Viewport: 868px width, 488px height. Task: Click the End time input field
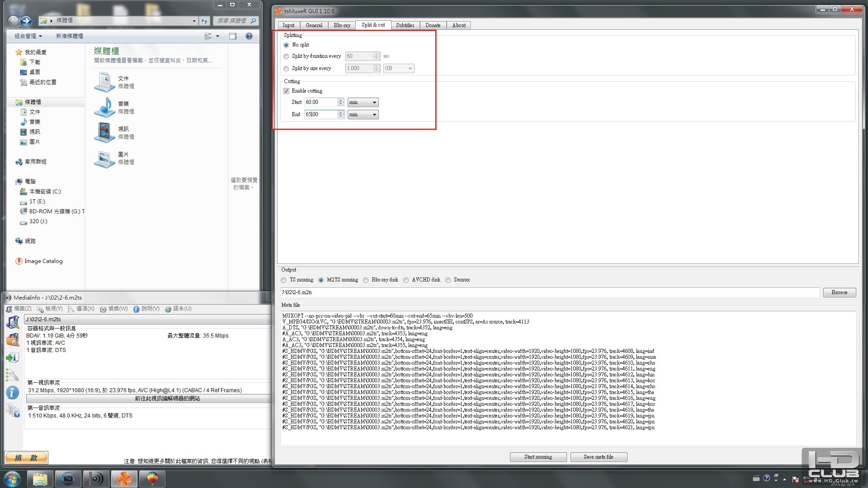point(321,115)
